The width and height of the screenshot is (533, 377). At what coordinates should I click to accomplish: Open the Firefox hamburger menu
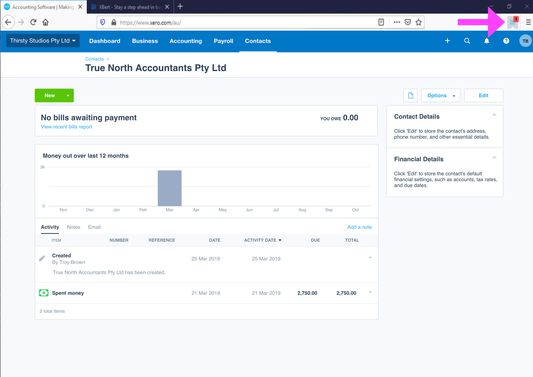pyautogui.click(x=528, y=22)
